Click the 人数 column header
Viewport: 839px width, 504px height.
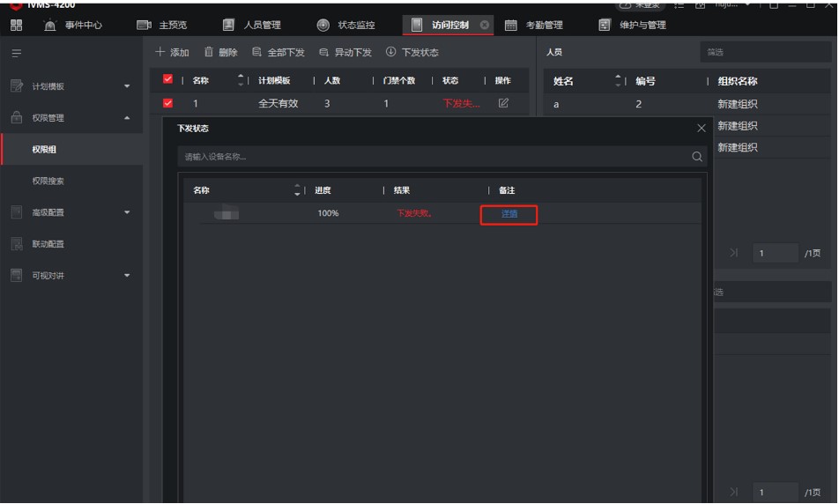[x=332, y=80]
